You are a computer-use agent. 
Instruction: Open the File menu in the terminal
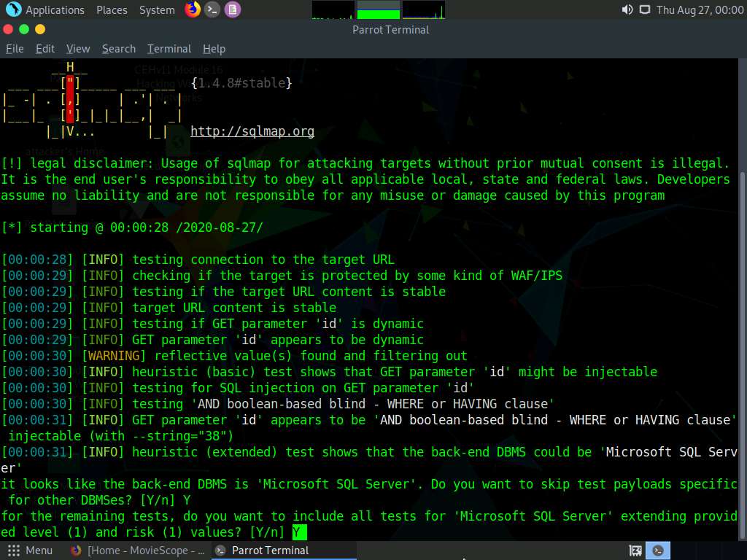15,49
